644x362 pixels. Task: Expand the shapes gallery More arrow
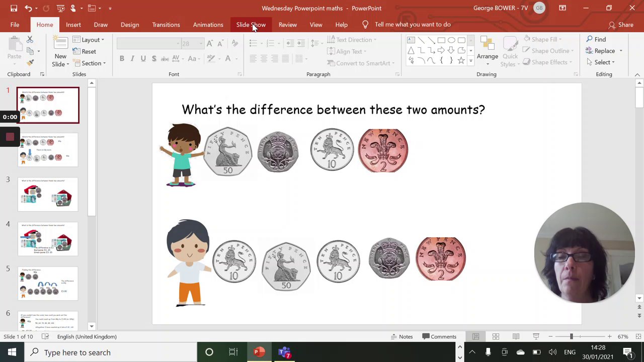(x=471, y=61)
